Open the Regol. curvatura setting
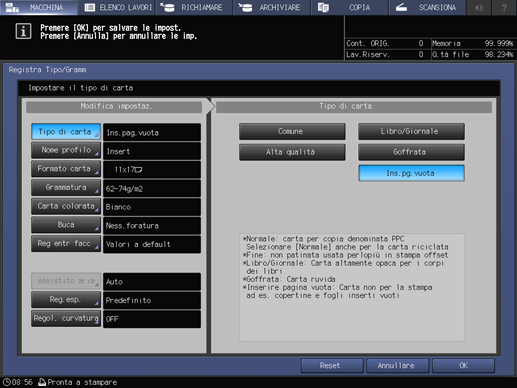Viewport: 517px width, 388px height. pos(66,318)
